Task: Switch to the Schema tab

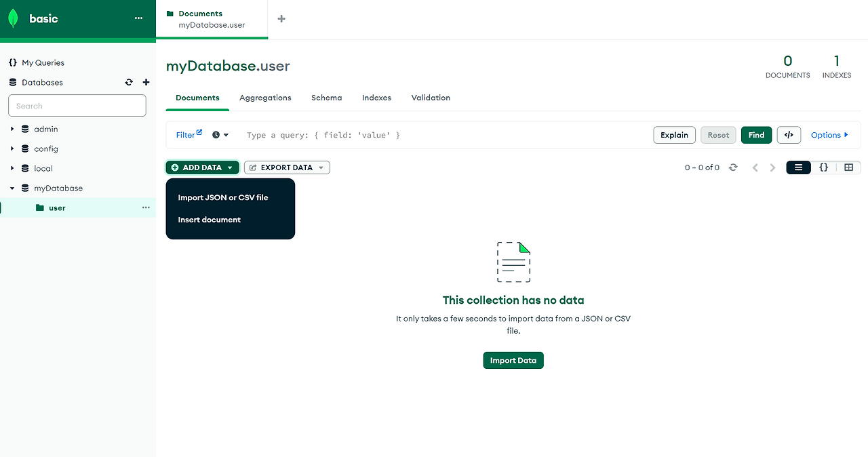Action: coord(326,98)
